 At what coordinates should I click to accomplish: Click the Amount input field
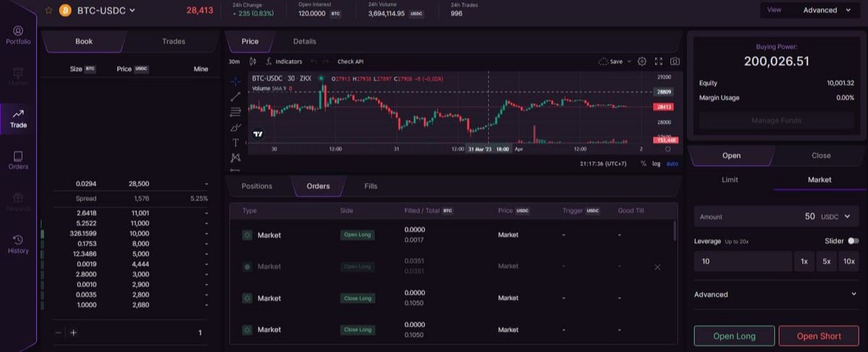[776, 217]
